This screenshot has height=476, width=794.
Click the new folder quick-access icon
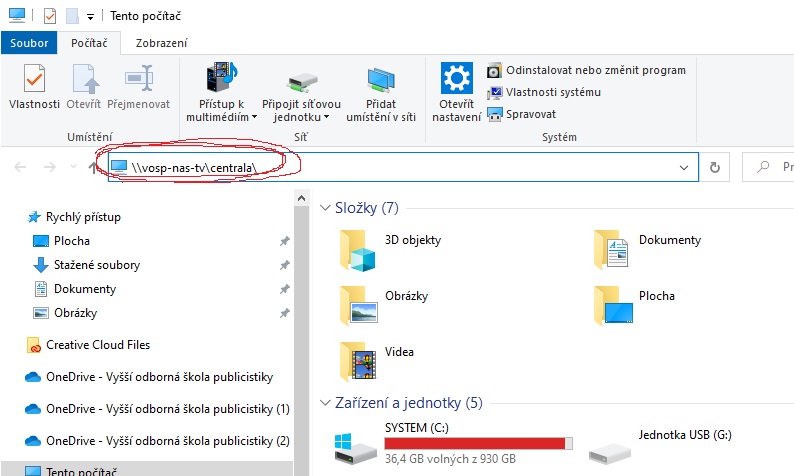[72, 16]
